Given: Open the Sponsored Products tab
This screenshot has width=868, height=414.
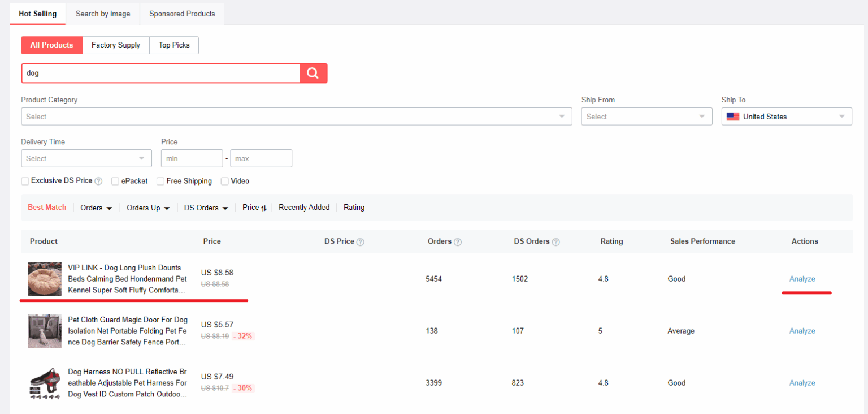Looking at the screenshot, I should 182,14.
